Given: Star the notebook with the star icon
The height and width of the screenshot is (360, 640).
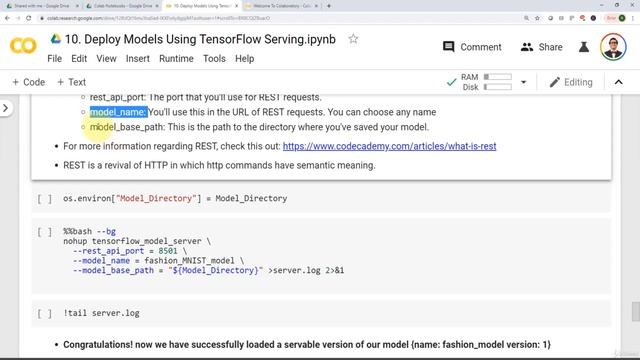Looking at the screenshot, I should click(x=353, y=39).
